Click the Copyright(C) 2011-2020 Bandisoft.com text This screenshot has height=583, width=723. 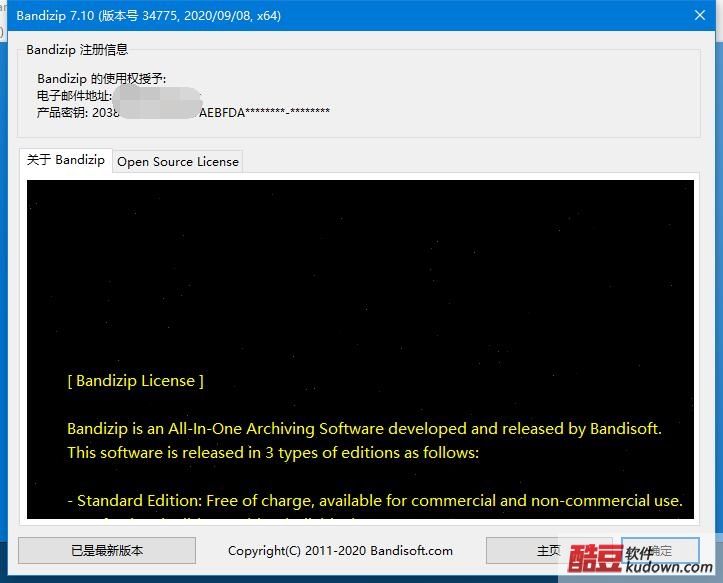tap(340, 551)
